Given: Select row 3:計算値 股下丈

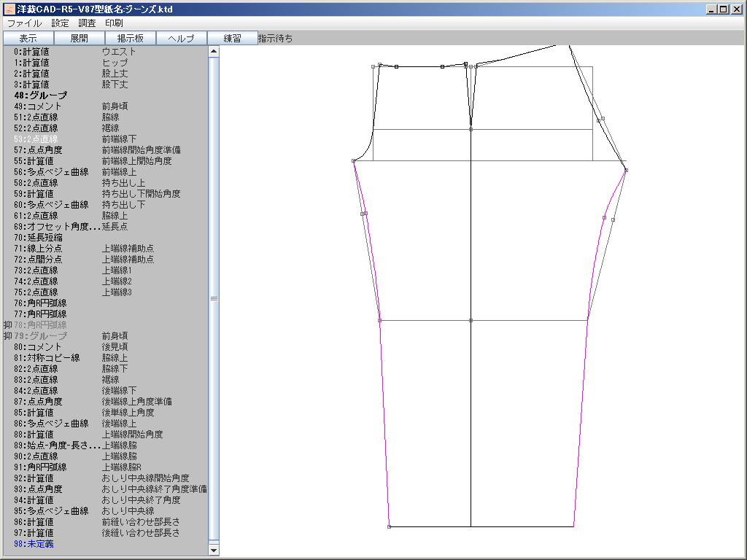Looking at the screenshot, I should point(106,85).
